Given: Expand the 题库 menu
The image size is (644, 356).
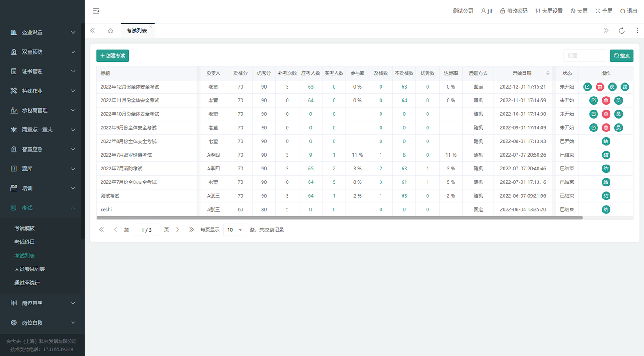Looking at the screenshot, I should [42, 169].
